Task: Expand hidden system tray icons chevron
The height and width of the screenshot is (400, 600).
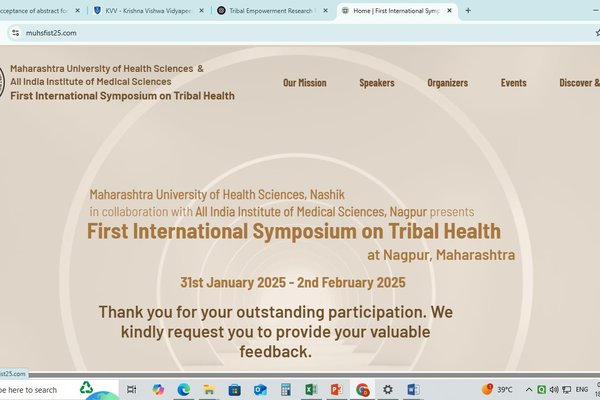Action: tap(528, 389)
